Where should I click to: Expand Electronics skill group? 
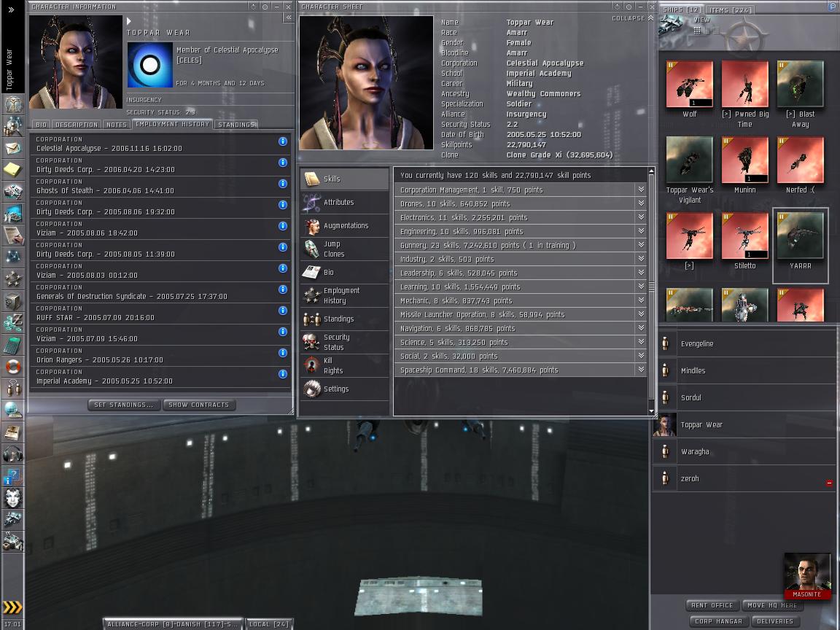click(641, 217)
